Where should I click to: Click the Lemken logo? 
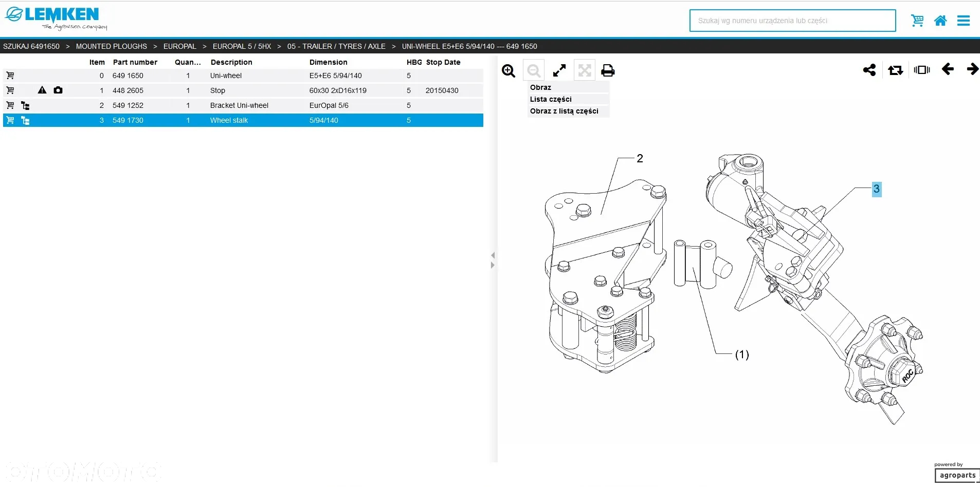click(x=56, y=19)
